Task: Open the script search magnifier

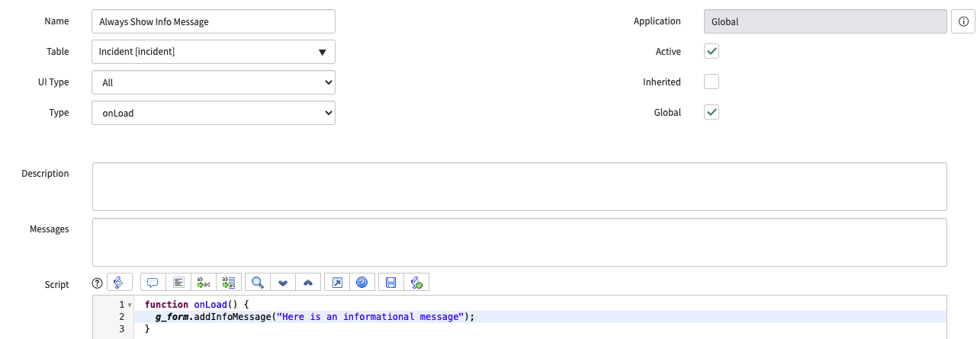Action: pos(258,283)
